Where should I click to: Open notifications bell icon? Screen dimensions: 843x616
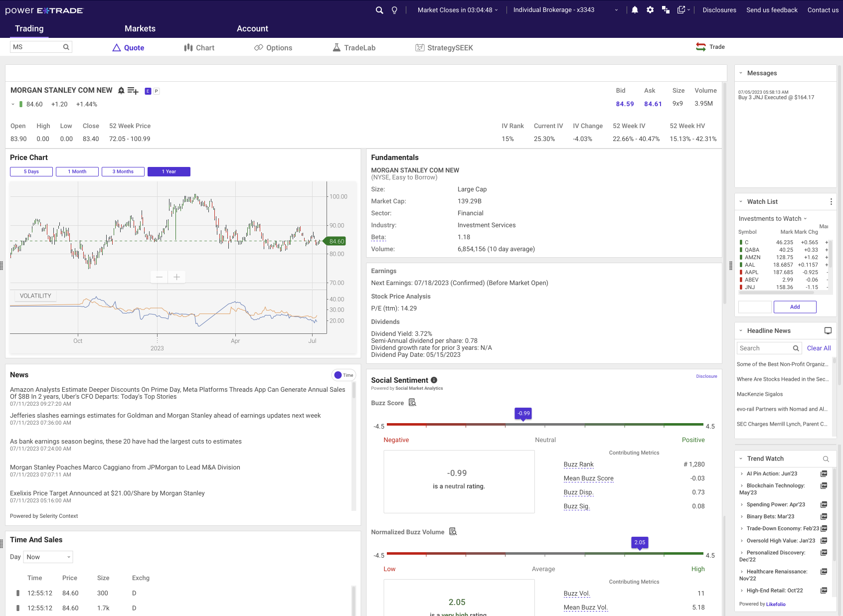(x=635, y=10)
